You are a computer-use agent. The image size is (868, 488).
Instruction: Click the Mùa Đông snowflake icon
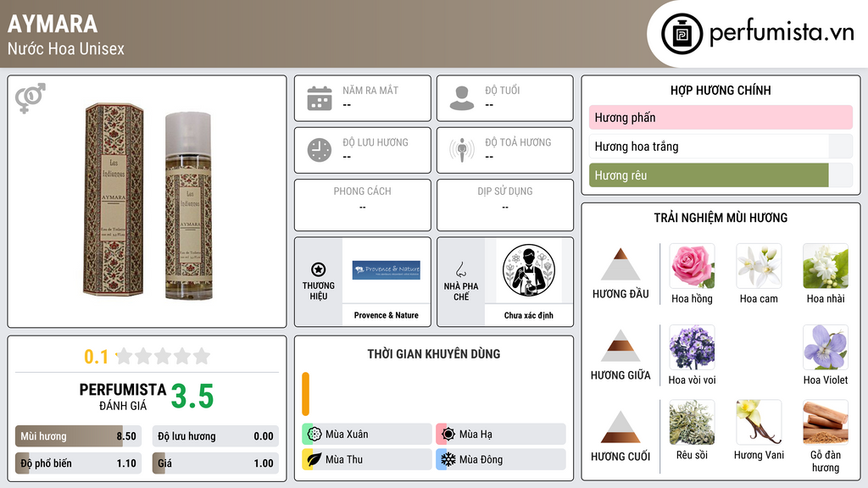448,459
